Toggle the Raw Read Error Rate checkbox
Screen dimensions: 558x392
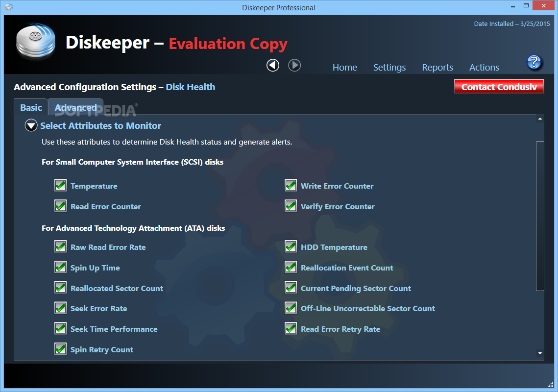(x=60, y=247)
